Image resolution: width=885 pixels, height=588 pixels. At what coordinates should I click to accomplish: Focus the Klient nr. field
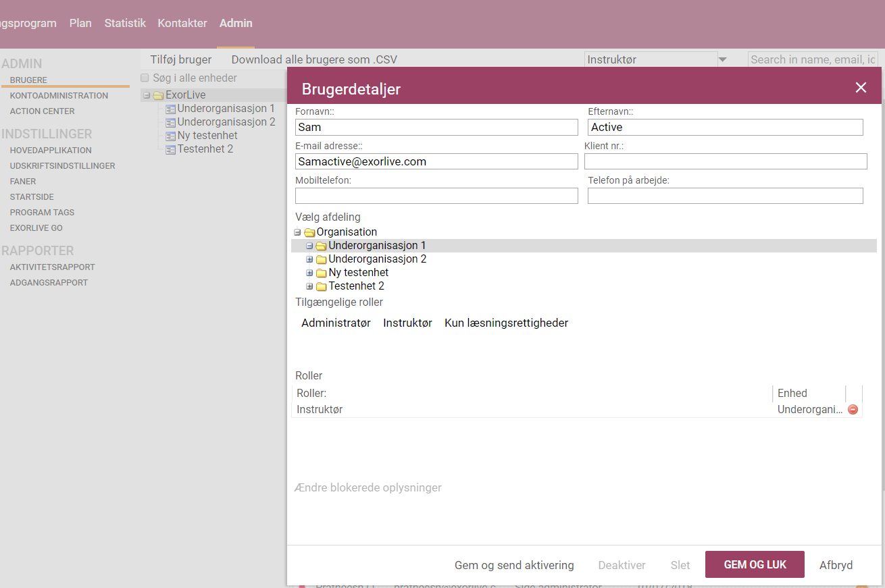[726, 161]
